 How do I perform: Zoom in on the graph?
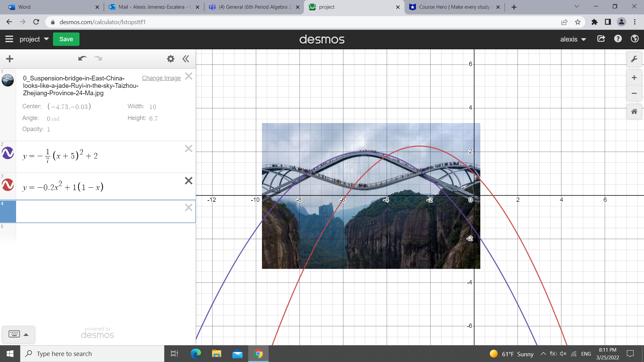634,78
